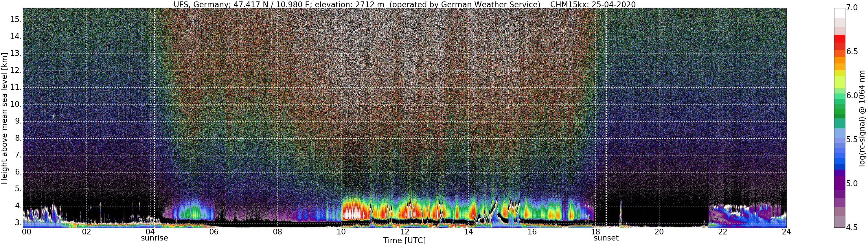Click the colorbar tick label '6.5'
Viewport: 868px width, 246px height.
(x=852, y=52)
